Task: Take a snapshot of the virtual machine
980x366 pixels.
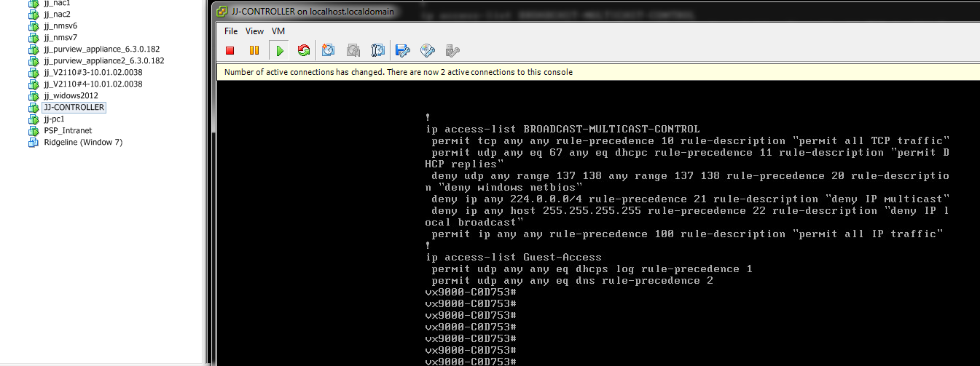Action: tap(329, 50)
